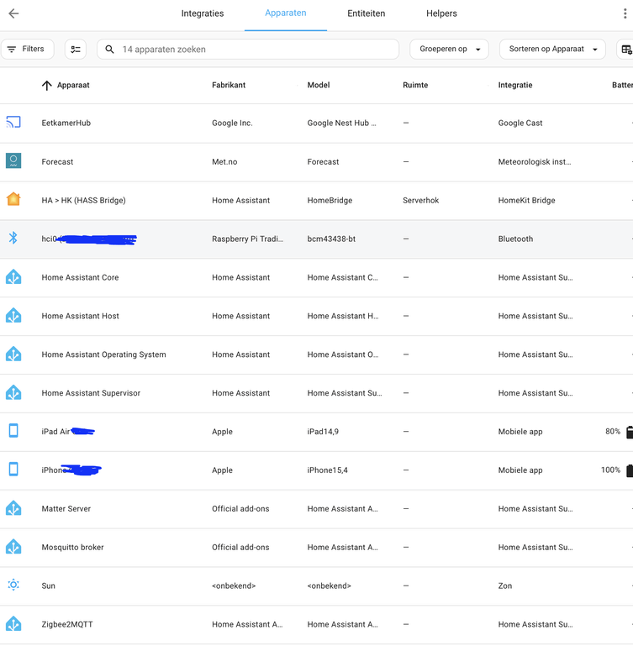Click the iPad Air battery icon
This screenshot has width=633, height=672.
(629, 432)
